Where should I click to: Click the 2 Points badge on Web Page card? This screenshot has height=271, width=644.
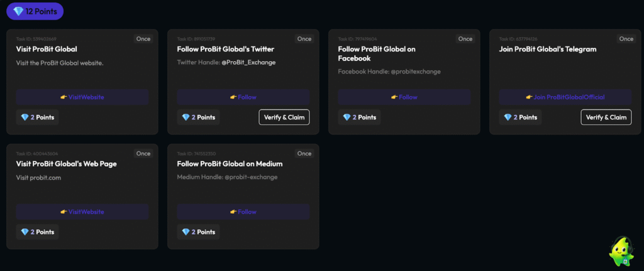coord(37,231)
